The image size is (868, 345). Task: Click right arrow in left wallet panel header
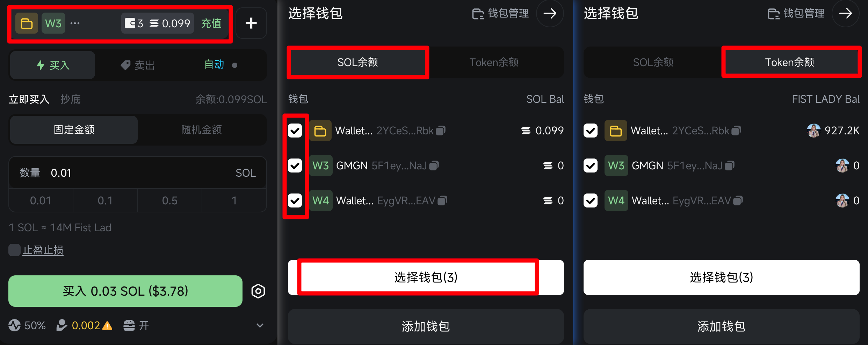(550, 14)
